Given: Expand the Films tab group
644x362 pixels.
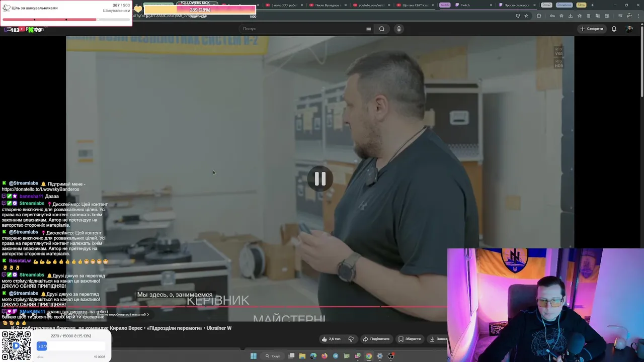Looking at the screenshot, I should tap(581, 5).
